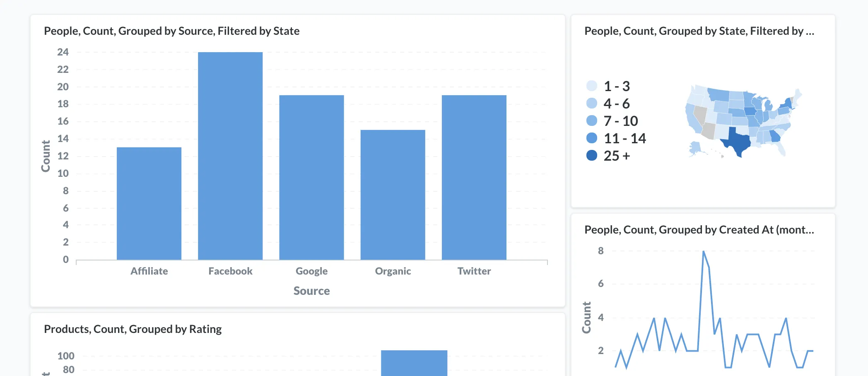Click the 7 - 10 legend entry
This screenshot has height=376, width=868.
click(591, 121)
